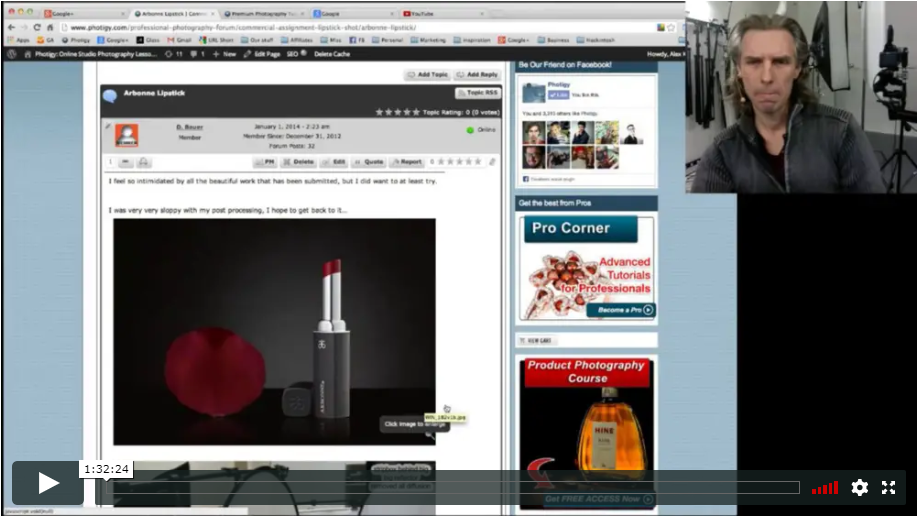Screen dimensions: 918x517
Task: Rate the post with its last star
Action: click(478, 162)
